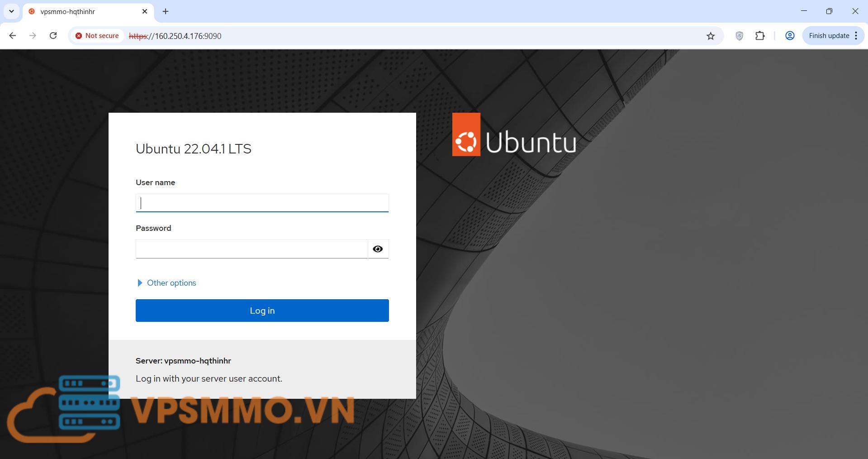This screenshot has width=868, height=459.
Task: Open the Extensions puzzle icon
Action: click(760, 36)
